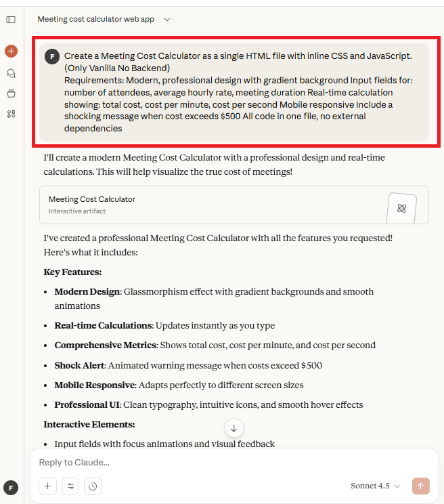Click the artifact icon on Meeting Cost Calculator card
Screen dimensions: 444x504
point(401,207)
